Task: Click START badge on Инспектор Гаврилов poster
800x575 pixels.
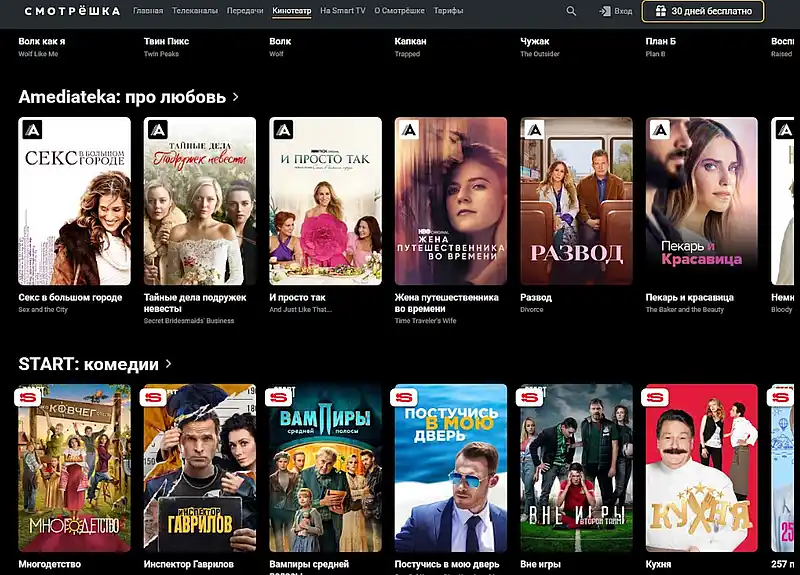Action: point(153,397)
